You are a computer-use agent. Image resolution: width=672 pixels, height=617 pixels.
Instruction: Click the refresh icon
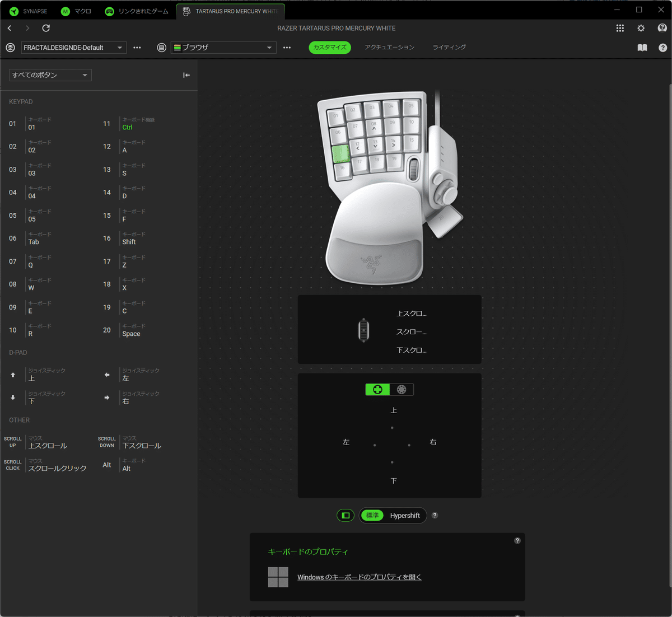click(46, 28)
